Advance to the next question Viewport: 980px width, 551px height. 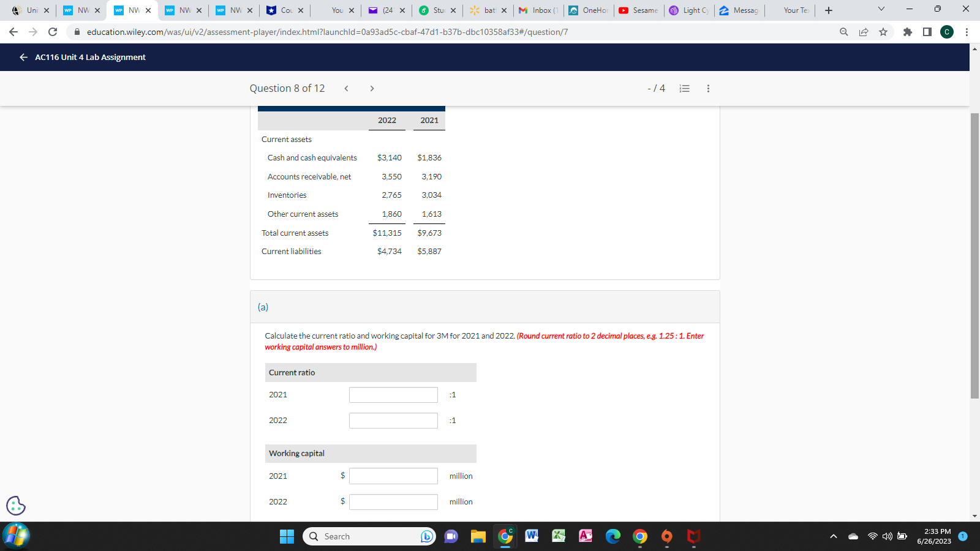[x=372, y=88]
